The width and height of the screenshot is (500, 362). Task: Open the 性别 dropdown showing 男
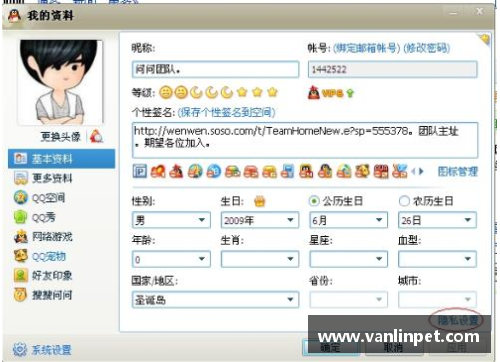(171, 220)
